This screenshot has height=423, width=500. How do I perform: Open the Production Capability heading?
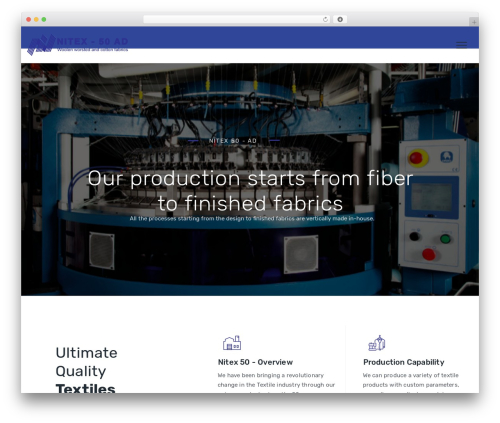404,362
